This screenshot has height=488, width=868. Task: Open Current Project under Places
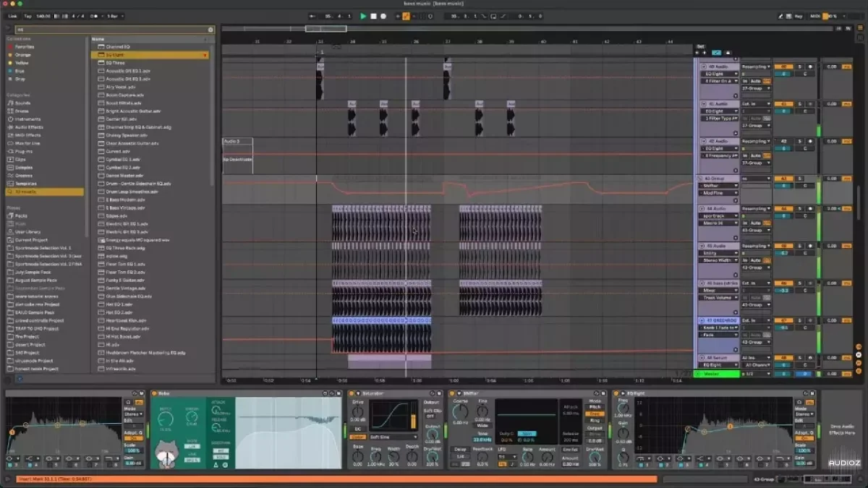[x=28, y=239]
